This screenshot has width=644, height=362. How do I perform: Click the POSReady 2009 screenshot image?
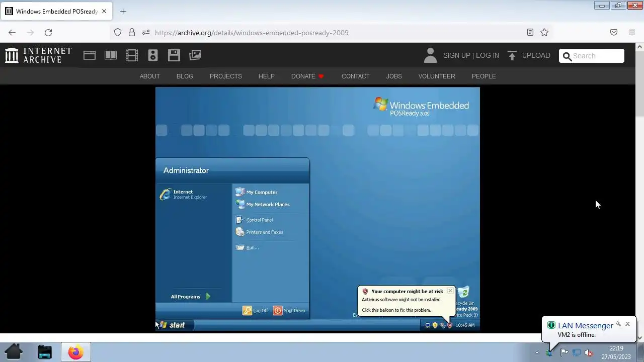[x=317, y=209]
